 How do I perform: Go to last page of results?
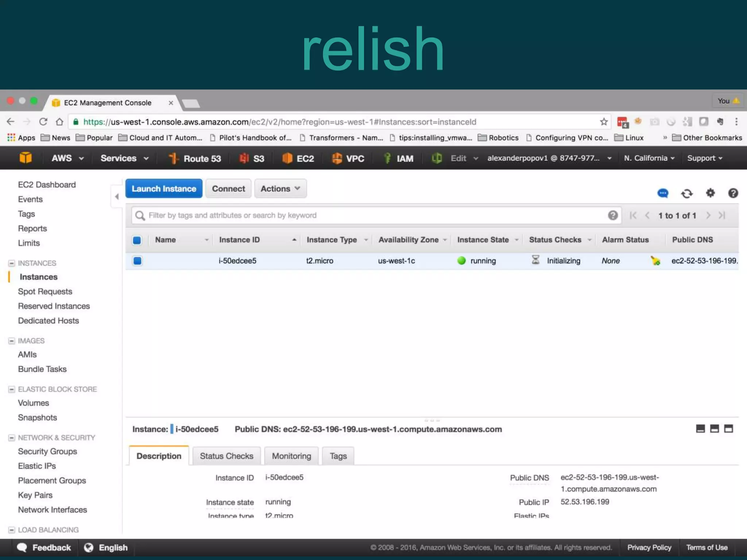[722, 215]
